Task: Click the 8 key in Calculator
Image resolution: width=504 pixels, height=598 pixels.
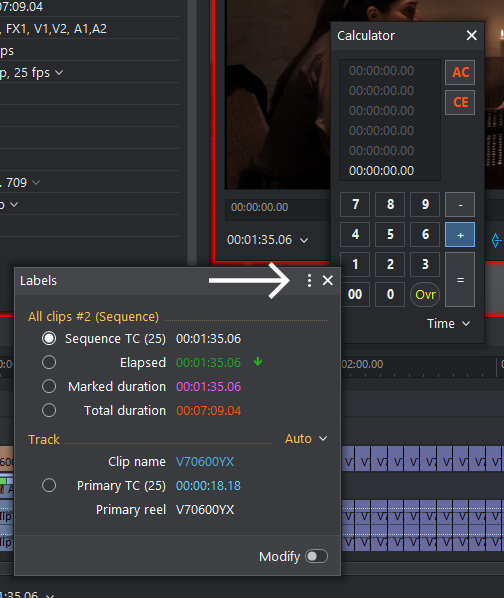Action: [390, 204]
